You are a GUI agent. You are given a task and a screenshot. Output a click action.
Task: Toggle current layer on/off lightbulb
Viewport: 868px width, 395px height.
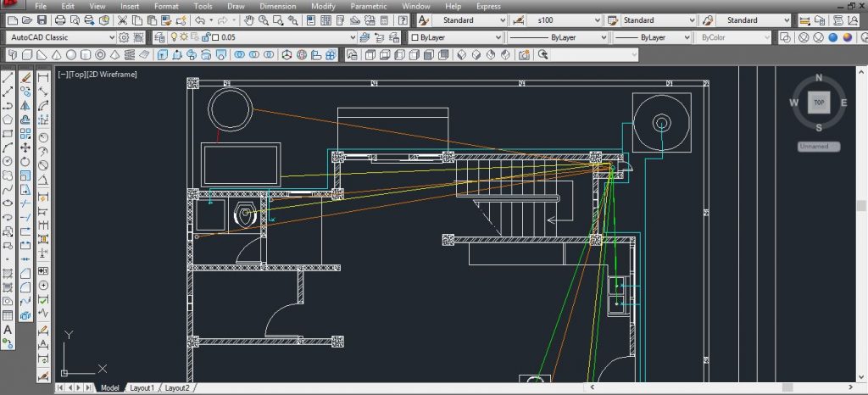[175, 37]
